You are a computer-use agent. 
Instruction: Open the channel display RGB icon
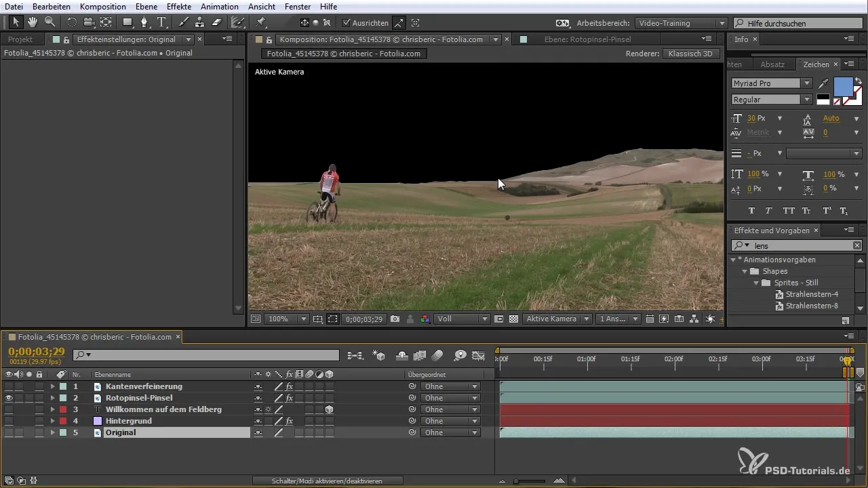(x=425, y=319)
